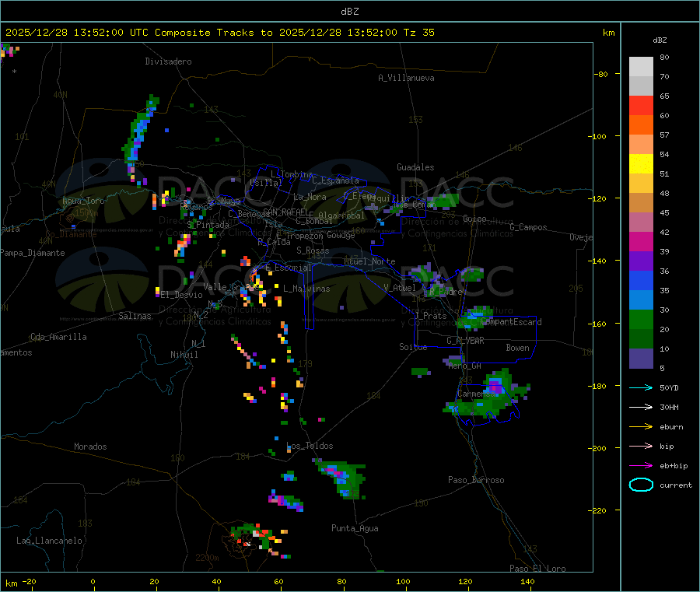Click the 140 km x-axis label

(527, 581)
